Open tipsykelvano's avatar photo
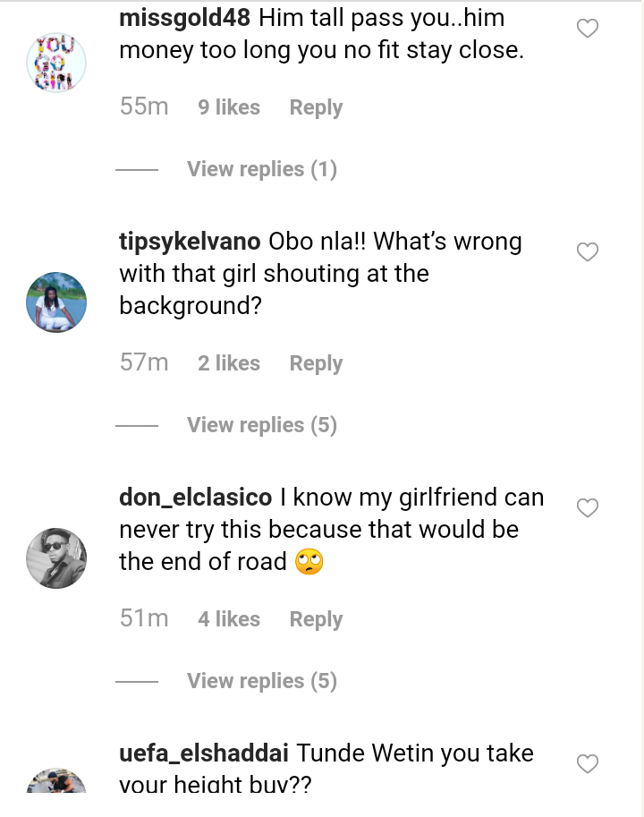644x817 pixels. pos(56,302)
